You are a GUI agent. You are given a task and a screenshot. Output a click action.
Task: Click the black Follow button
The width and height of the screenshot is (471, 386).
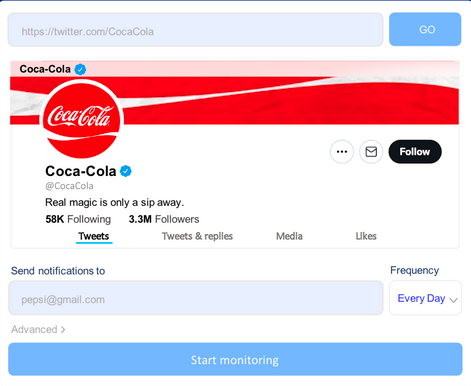pos(415,152)
